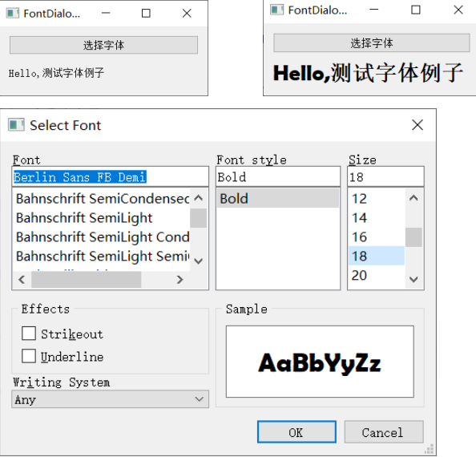Click the Font style input field
The height and width of the screenshot is (457, 476).
[278, 176]
